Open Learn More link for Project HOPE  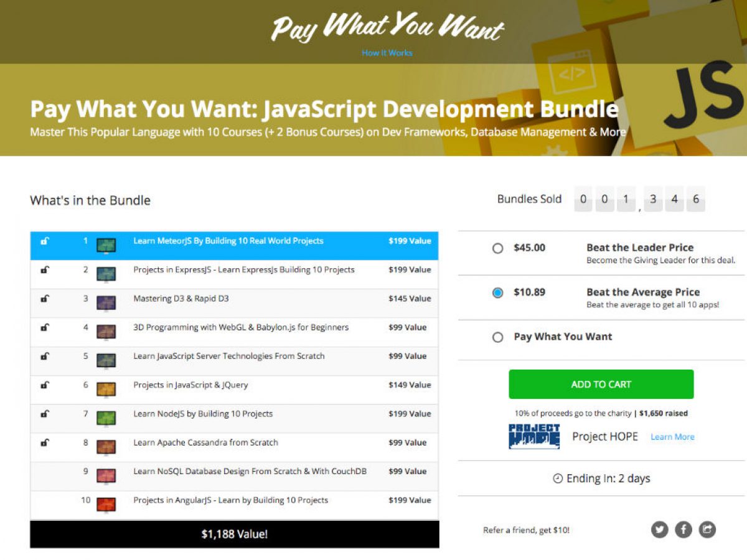(x=672, y=437)
